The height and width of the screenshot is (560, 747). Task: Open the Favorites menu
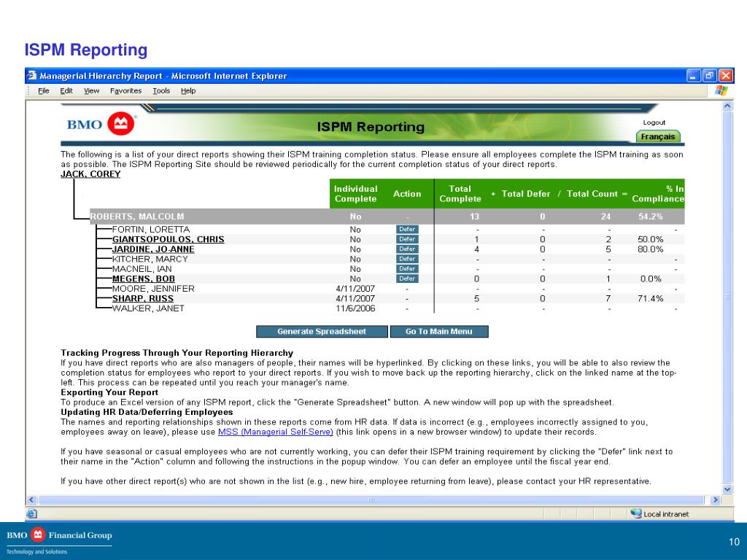click(125, 90)
